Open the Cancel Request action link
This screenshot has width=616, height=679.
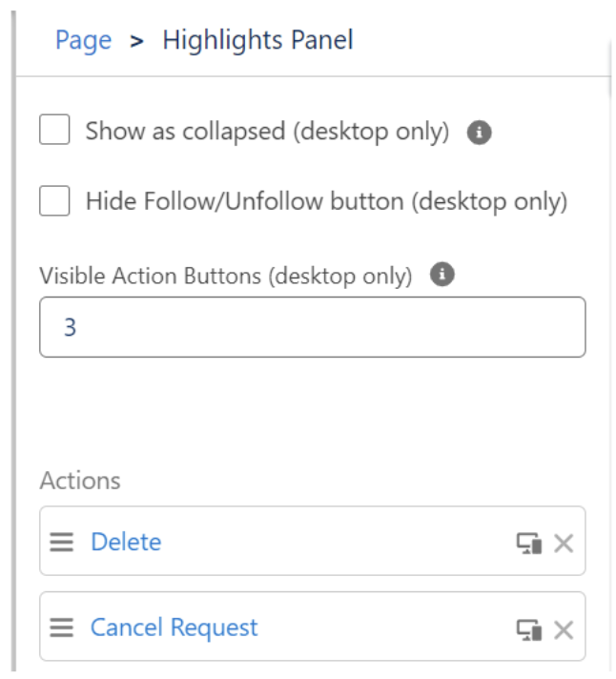pos(174,628)
